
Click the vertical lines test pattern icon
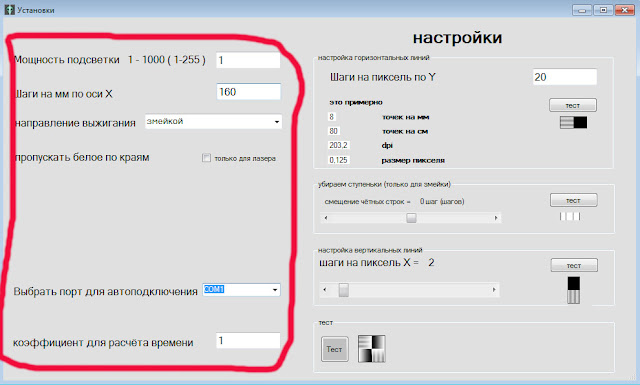click(573, 290)
